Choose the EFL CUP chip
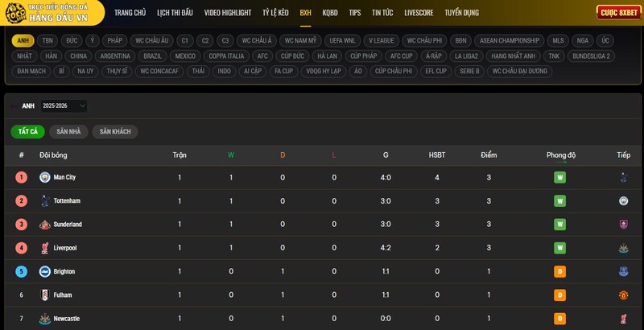This screenshot has height=330, width=644. pyautogui.click(x=436, y=71)
